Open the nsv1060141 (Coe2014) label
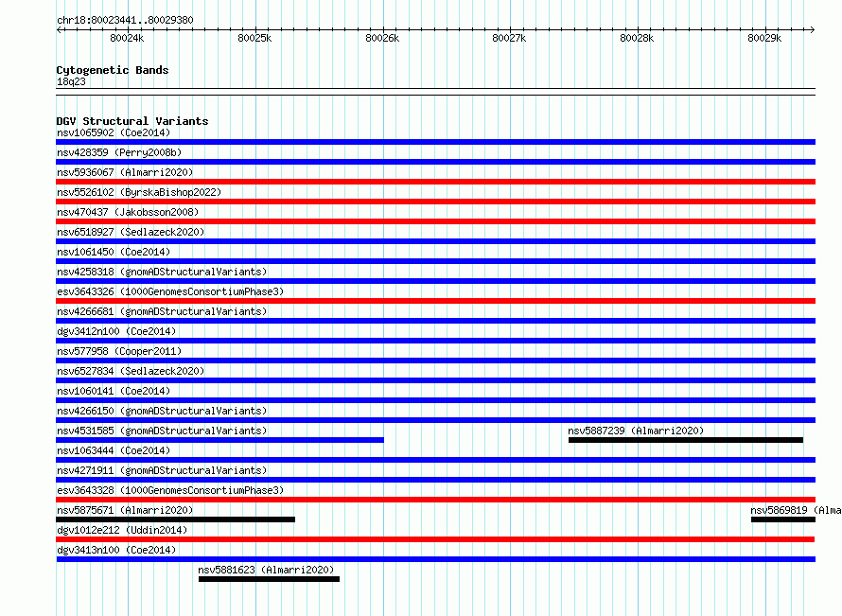Screen dimensions: 842x616 click(x=114, y=391)
